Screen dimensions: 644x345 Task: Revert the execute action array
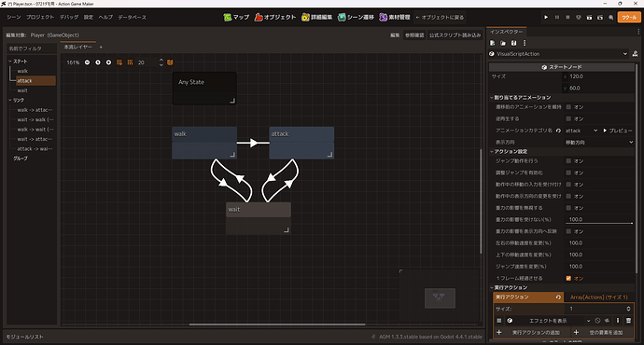tap(558, 297)
